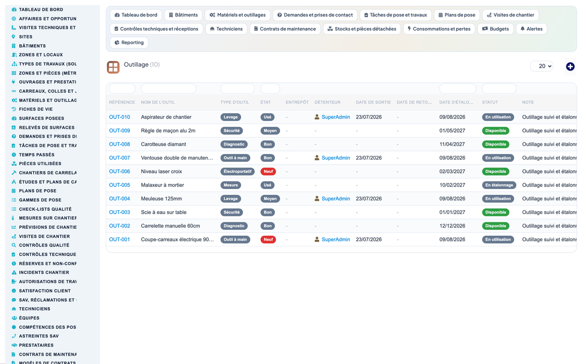
Task: Click the Prestataires handshake icon
Action: coord(14,345)
